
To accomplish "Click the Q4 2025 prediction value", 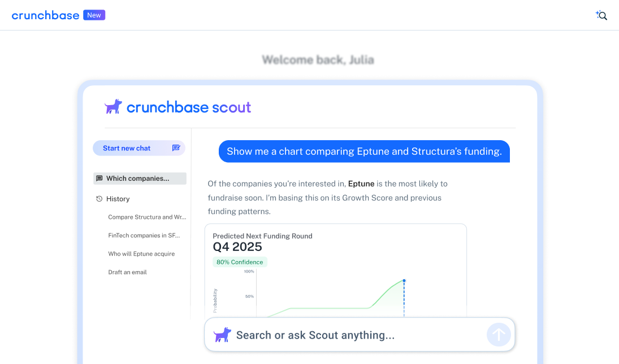I will pos(237,247).
